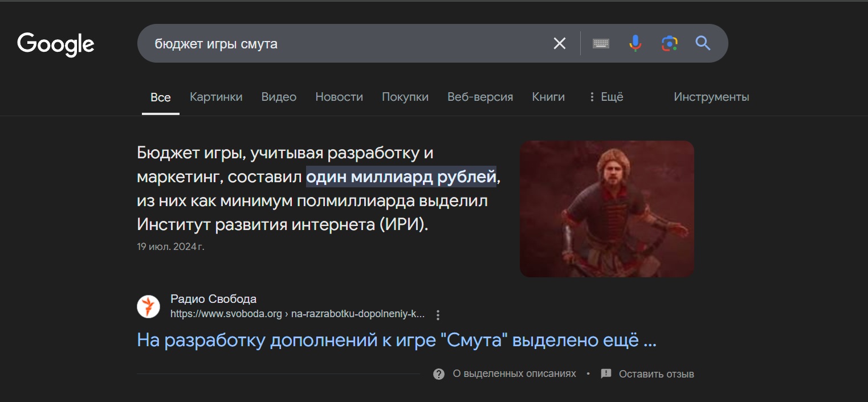
Task: Clear the search query with the X
Action: [x=560, y=43]
